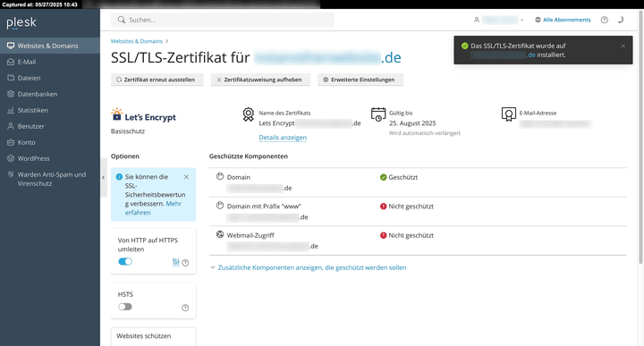This screenshot has height=346, width=644.
Task: Click the Let's Encrypt logo
Action: click(x=143, y=115)
